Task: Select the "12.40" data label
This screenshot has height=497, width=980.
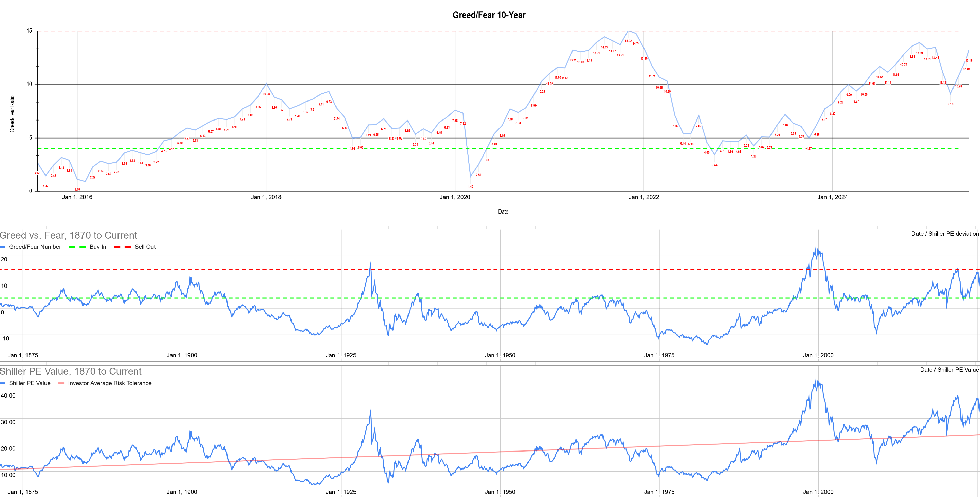Action: coord(966,69)
